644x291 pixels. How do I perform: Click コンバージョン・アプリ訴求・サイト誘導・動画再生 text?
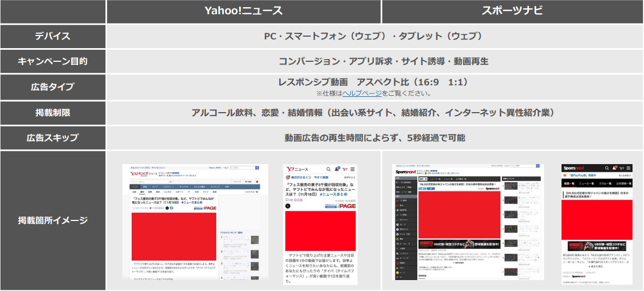tap(383, 62)
